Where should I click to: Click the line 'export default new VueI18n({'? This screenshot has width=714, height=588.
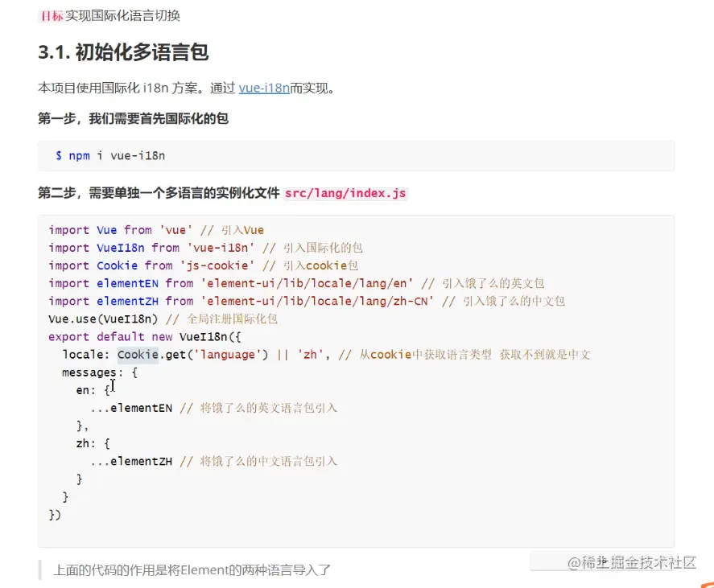pyautogui.click(x=145, y=337)
